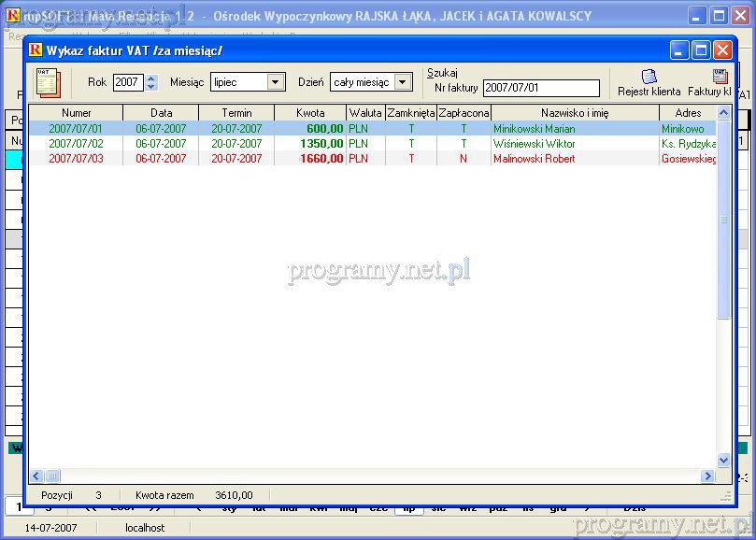
Task: Expand the Dzień dropdown
Action: pyautogui.click(x=403, y=82)
